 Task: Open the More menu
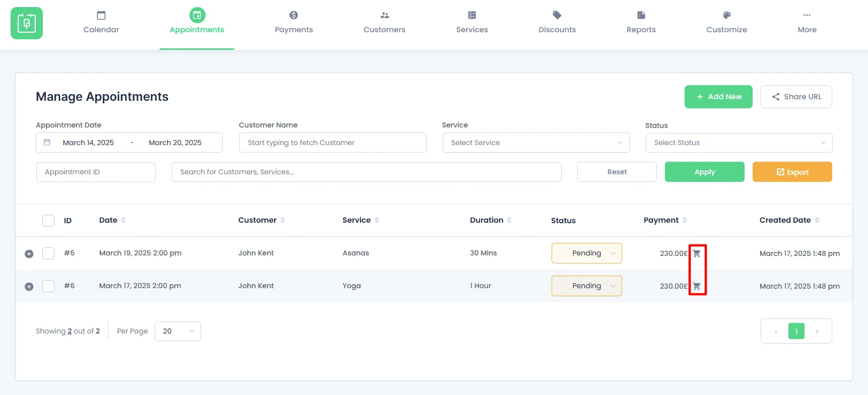(x=807, y=23)
